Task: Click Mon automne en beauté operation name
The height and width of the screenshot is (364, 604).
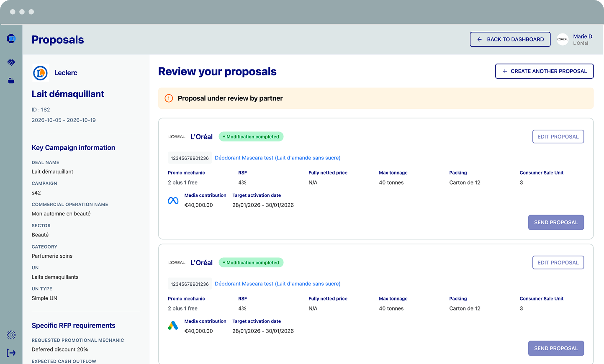Action: coord(61,214)
